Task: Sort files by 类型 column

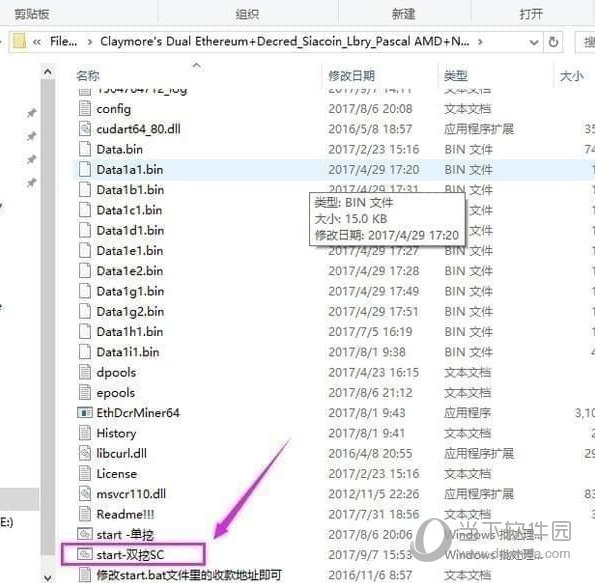Action: click(x=456, y=76)
